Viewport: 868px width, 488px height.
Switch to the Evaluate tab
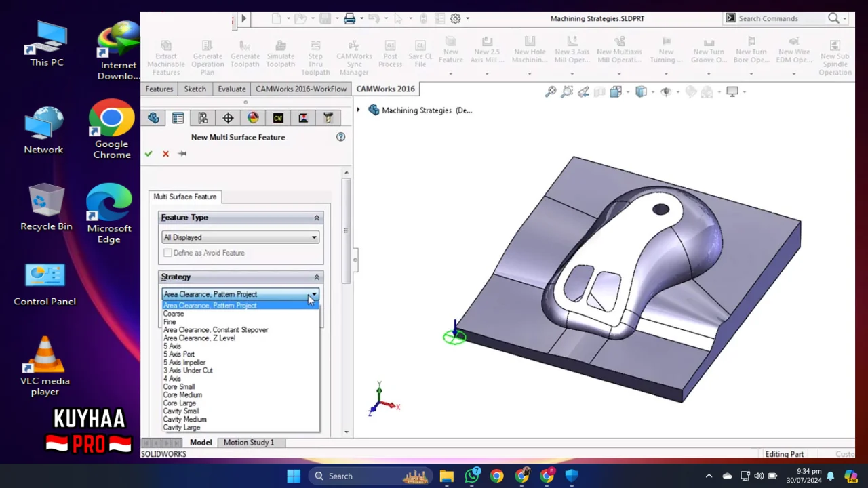pyautogui.click(x=232, y=89)
